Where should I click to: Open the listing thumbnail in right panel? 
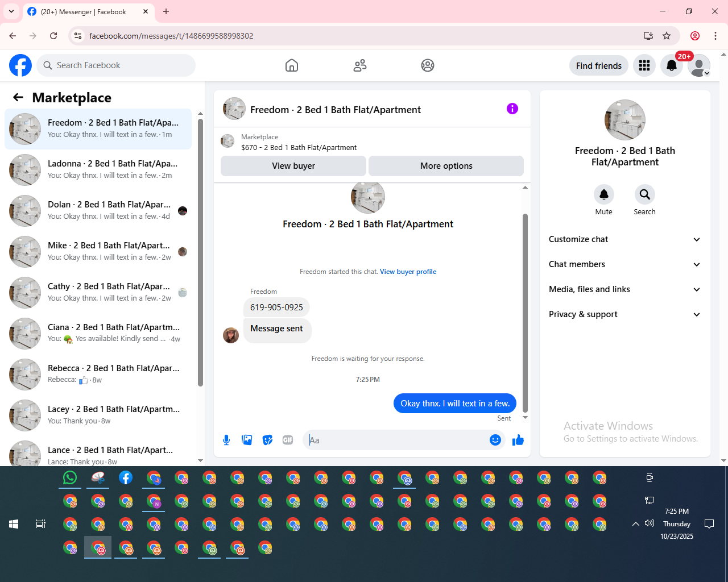[x=625, y=120]
